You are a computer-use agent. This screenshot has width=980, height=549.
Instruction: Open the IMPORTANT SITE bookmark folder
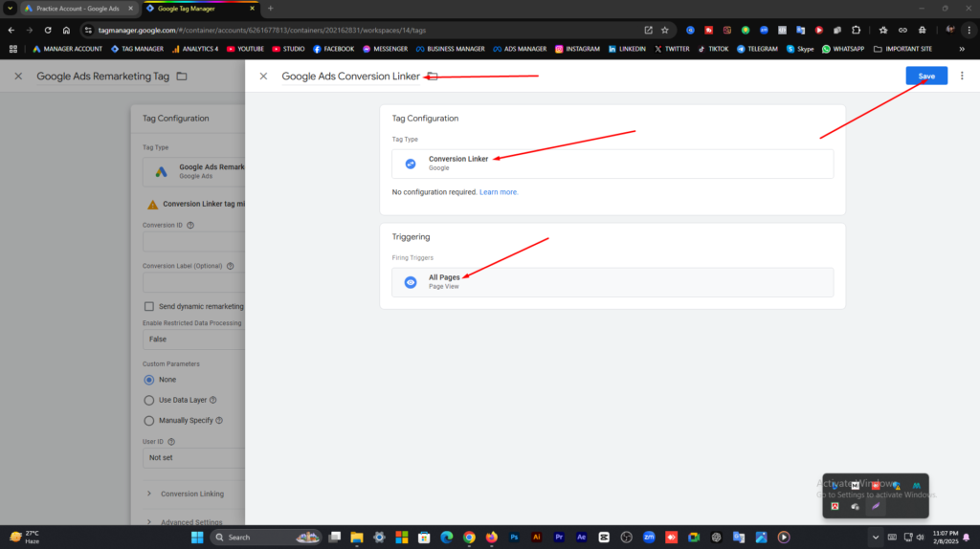(x=902, y=49)
